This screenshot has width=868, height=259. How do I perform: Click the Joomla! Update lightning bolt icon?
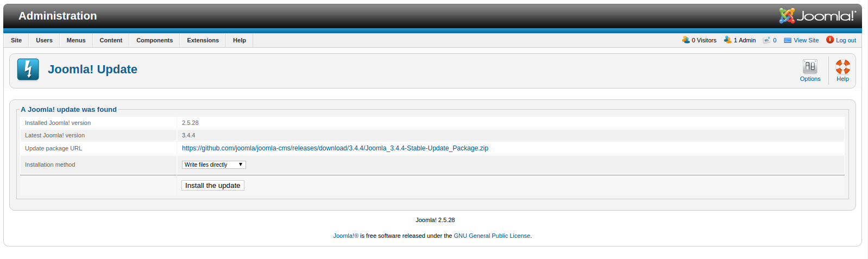pos(28,70)
